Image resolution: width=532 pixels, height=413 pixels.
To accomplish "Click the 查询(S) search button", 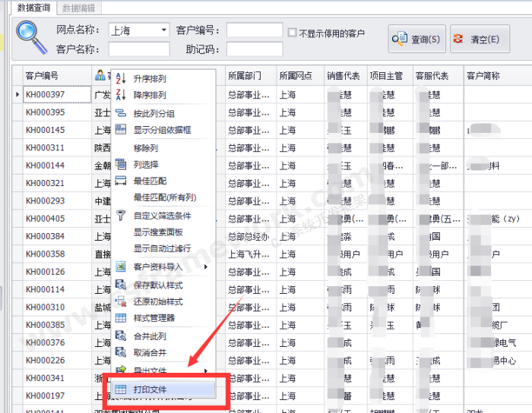I will [416, 39].
